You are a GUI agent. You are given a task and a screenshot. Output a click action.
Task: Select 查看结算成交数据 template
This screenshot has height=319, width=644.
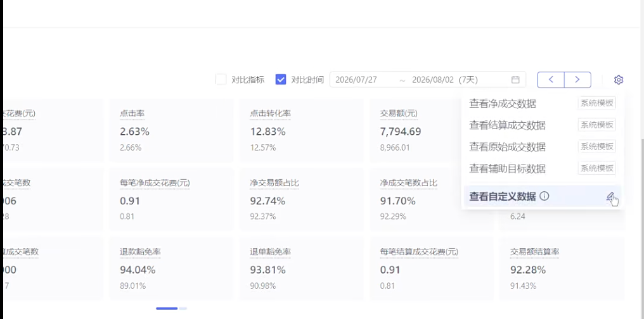point(542,125)
